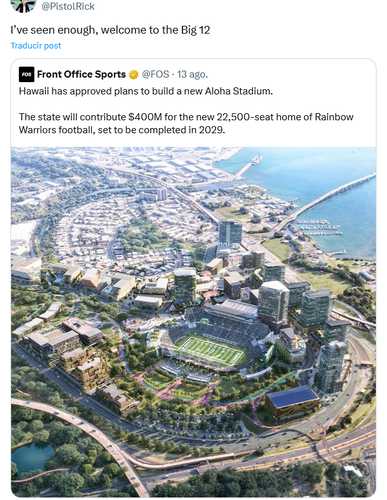Click the gold verified badge
387x500 pixels.
[x=133, y=74]
